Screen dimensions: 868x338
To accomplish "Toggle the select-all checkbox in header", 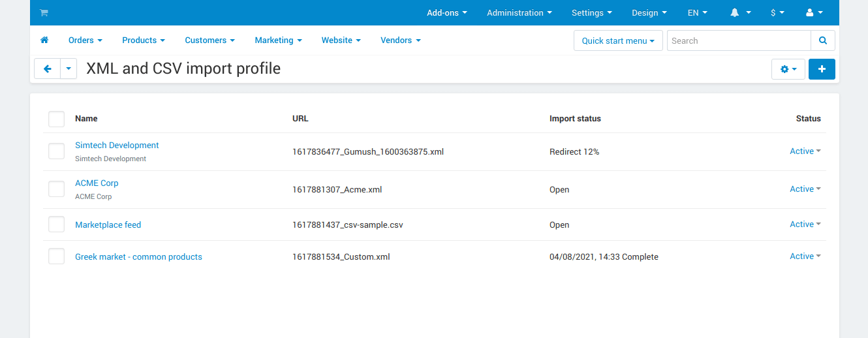I will 57,119.
